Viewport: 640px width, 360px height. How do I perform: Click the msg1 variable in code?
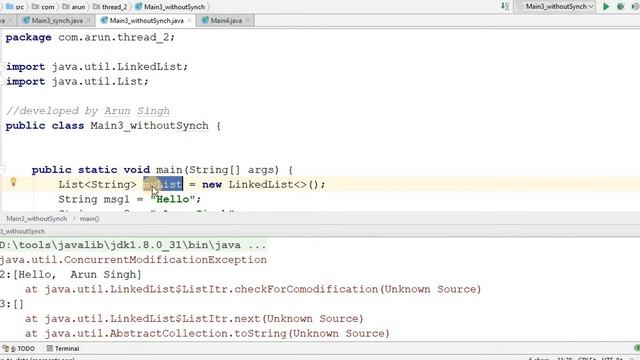(117, 199)
